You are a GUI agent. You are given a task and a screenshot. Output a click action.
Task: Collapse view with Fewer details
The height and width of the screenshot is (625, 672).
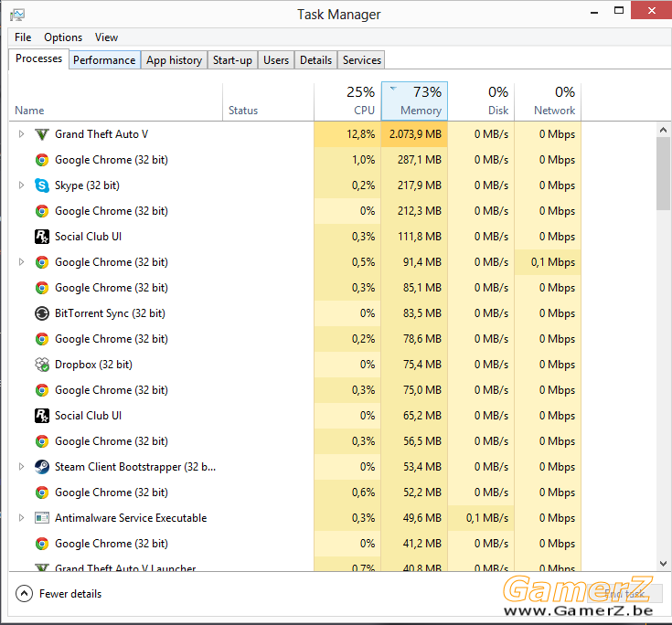pyautogui.click(x=59, y=594)
